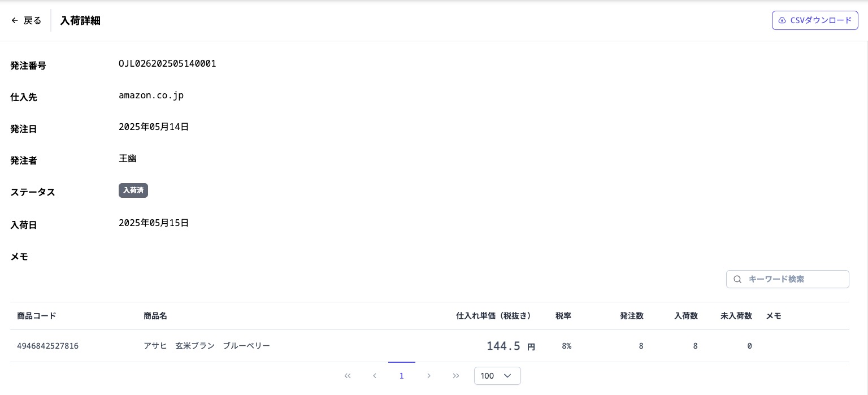Screen dimensions: 868x395
Task: Go to previous page arrow
Action: pos(375,376)
